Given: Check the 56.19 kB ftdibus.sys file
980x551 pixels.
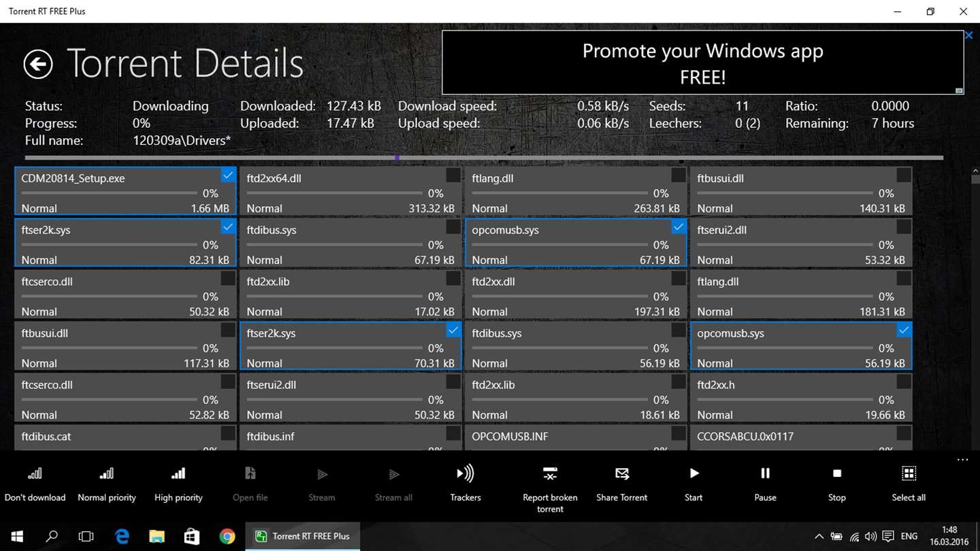Looking at the screenshot, I should click(679, 331).
